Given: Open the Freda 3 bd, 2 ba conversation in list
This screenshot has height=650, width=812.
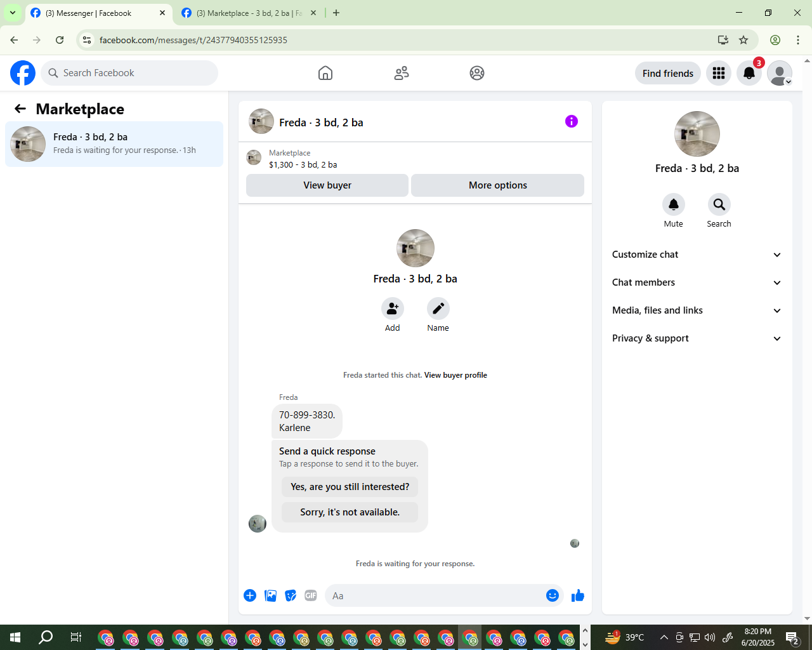Looking at the screenshot, I should coord(114,144).
